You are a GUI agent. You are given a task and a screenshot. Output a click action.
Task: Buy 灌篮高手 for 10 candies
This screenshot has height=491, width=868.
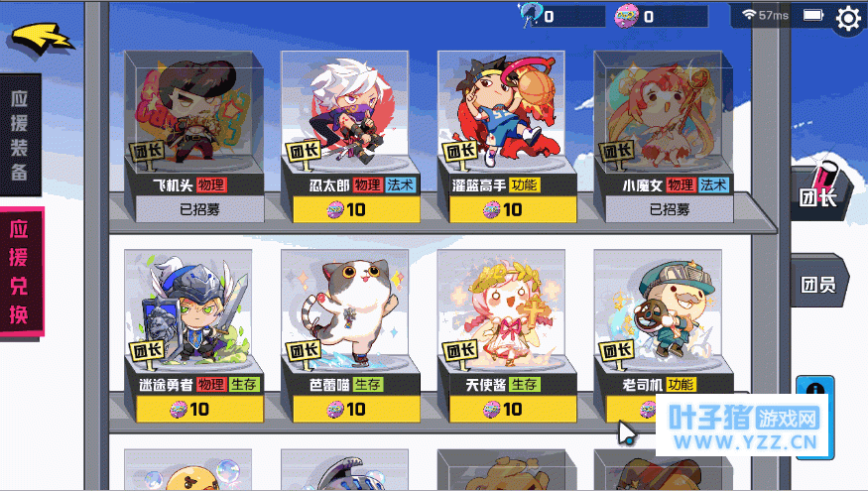tap(513, 210)
